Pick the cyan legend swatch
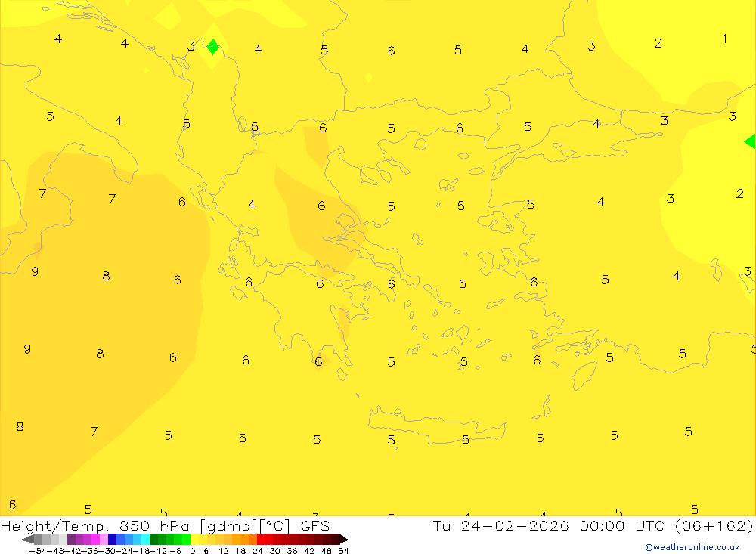Viewport: 756px width, 554px height. (x=145, y=539)
